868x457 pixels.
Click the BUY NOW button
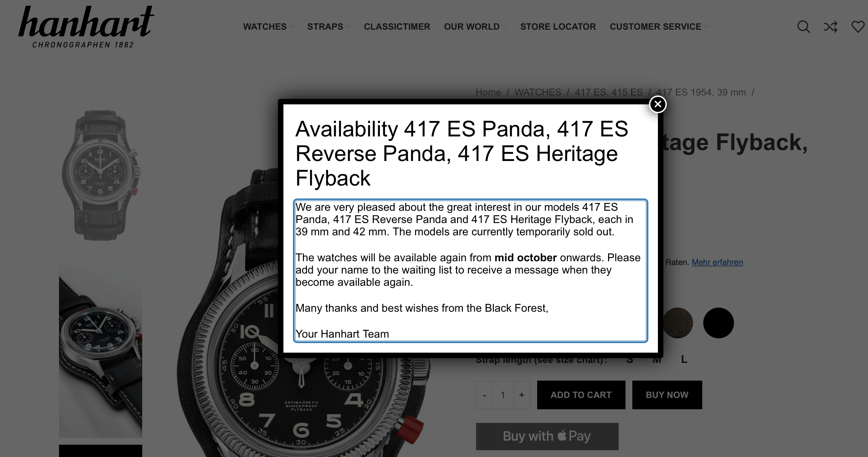click(x=667, y=395)
